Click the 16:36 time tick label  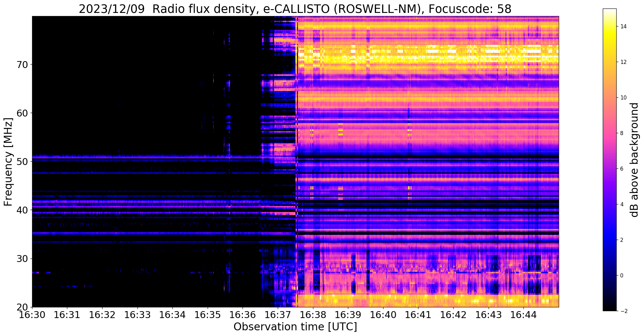click(243, 314)
